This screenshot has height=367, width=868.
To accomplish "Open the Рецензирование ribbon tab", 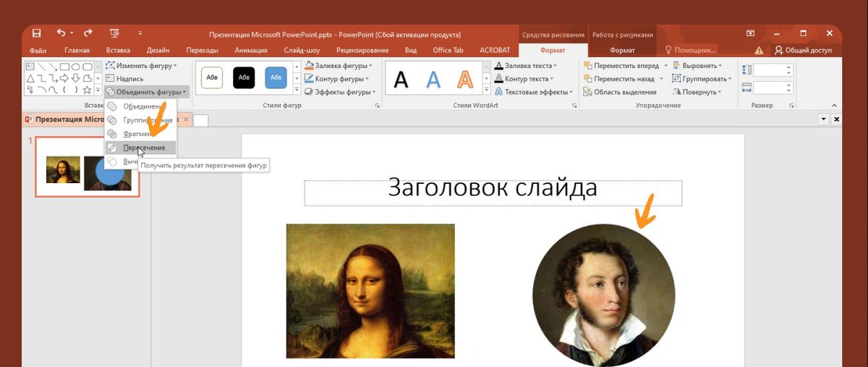I will [x=362, y=51].
